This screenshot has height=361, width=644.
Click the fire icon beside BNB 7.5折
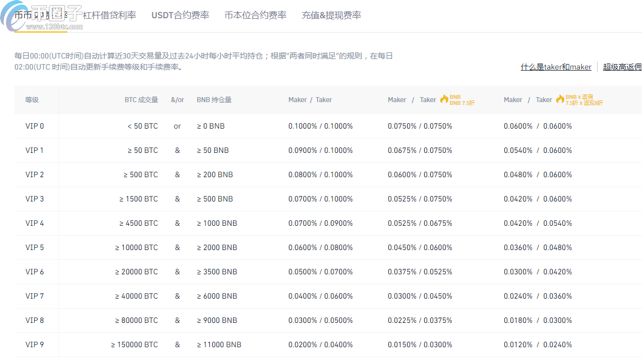444,99
